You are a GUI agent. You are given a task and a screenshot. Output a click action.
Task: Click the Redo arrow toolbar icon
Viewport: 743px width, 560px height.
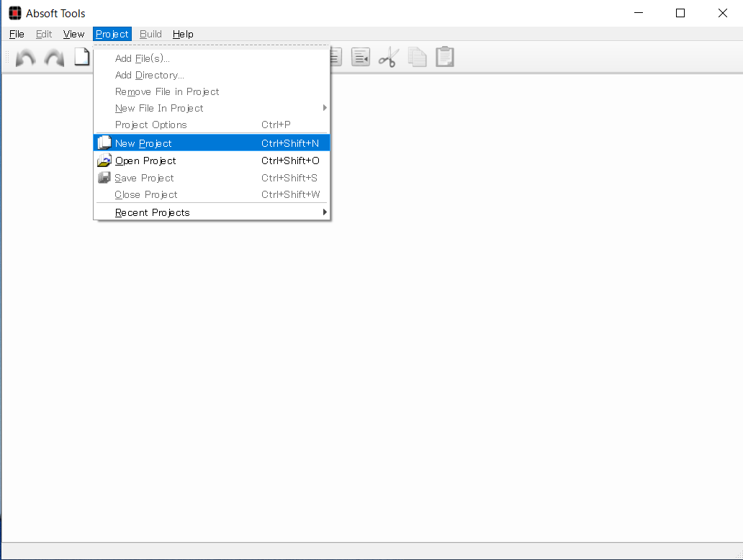tap(54, 58)
